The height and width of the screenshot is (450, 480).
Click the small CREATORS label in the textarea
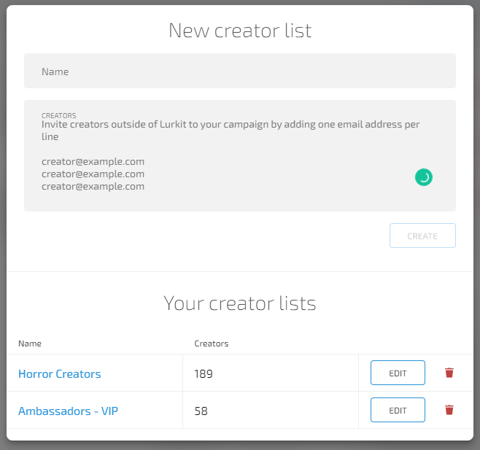[x=59, y=115]
